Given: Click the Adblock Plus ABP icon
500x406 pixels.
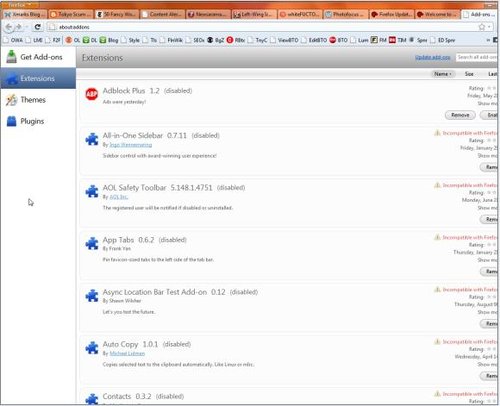Looking at the screenshot, I should [x=92, y=94].
